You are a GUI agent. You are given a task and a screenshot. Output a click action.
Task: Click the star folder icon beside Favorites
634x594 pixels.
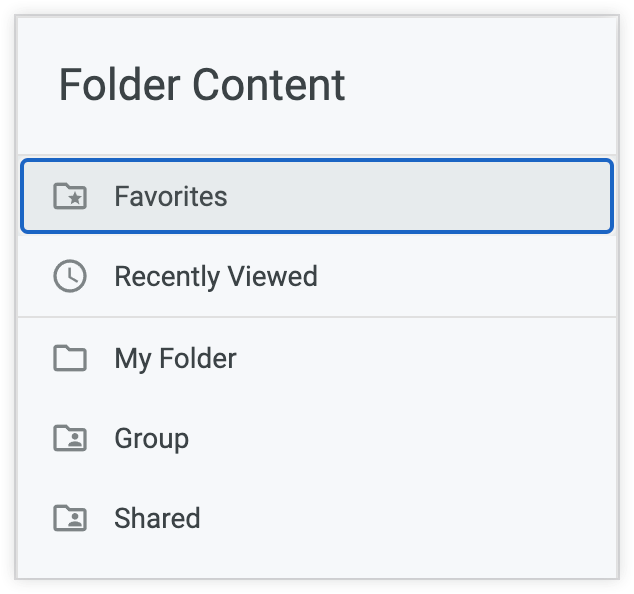click(x=70, y=196)
